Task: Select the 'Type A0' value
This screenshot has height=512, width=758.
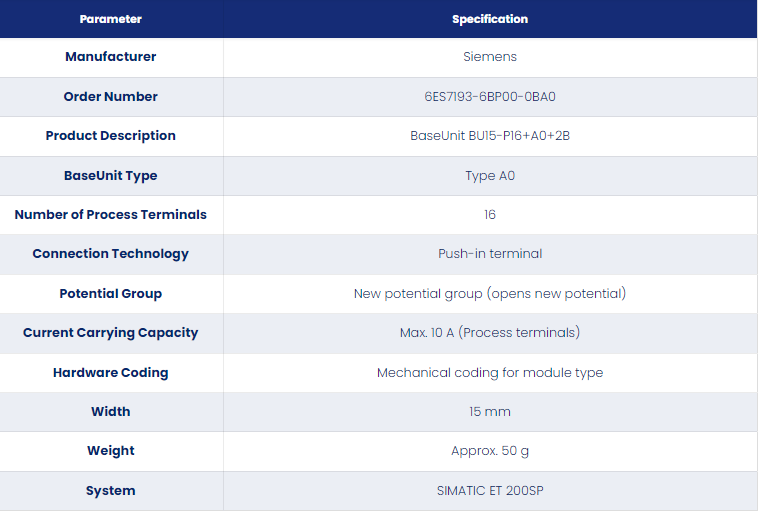Action: click(x=490, y=175)
